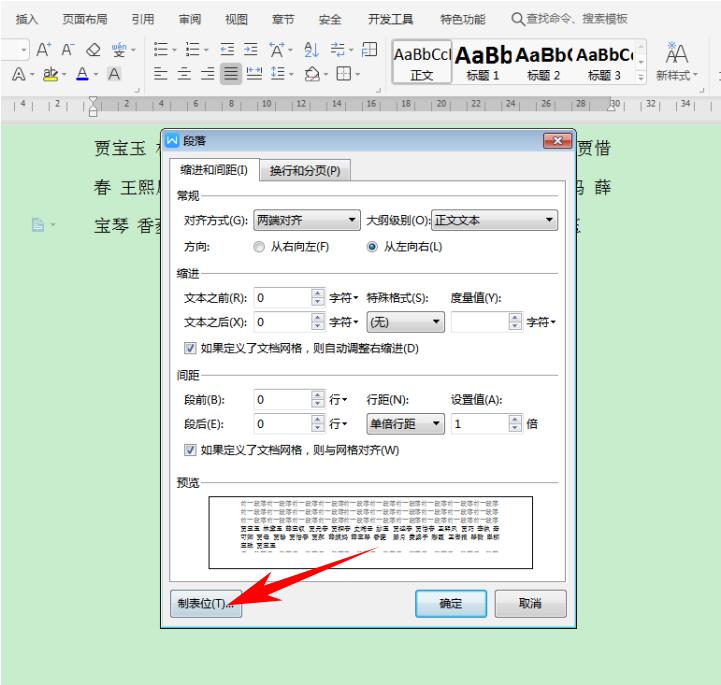
Task: Apply the 标题 2 style
Action: point(544,62)
